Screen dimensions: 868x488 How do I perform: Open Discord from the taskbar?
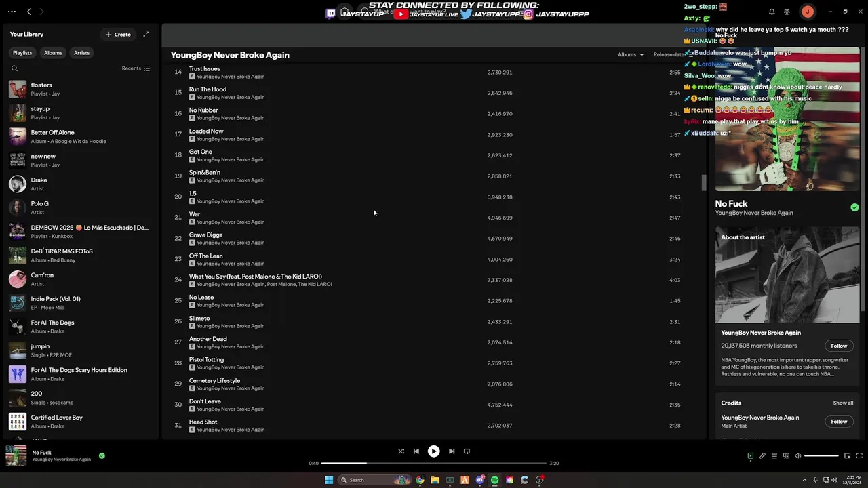479,480
